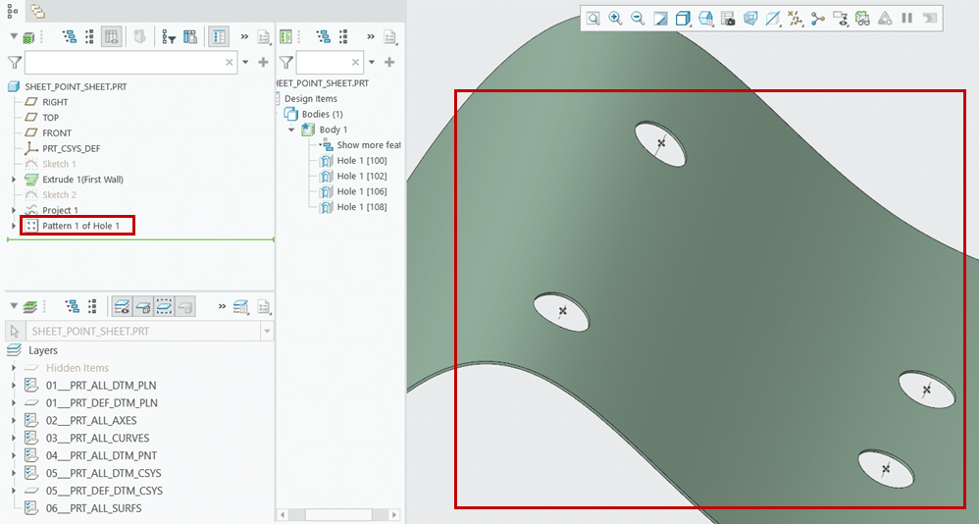Image resolution: width=980 pixels, height=524 pixels.
Task: Toggle the Model Tree columns display
Action: [111, 37]
